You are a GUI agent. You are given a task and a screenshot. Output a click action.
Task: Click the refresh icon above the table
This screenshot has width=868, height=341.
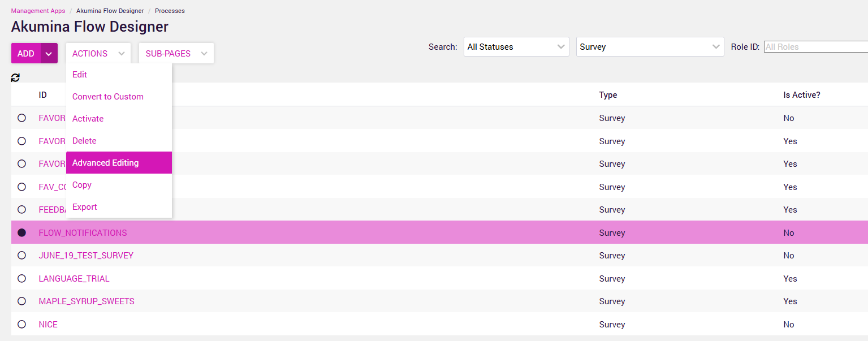(x=15, y=78)
